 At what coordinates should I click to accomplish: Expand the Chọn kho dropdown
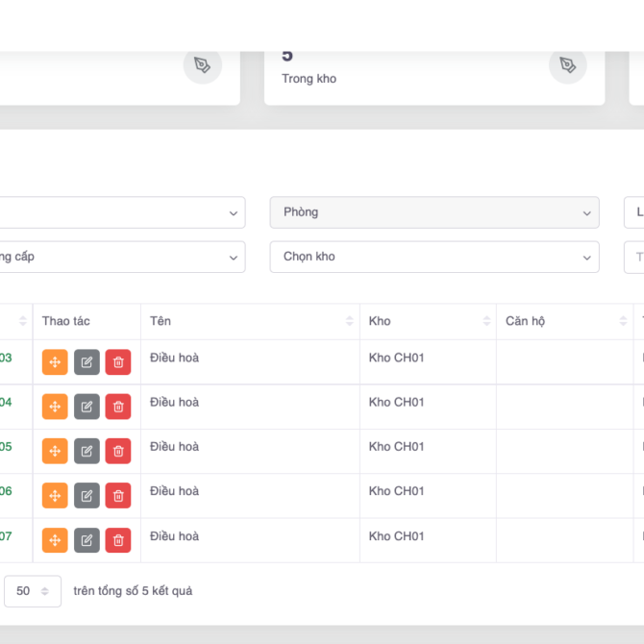click(x=433, y=257)
